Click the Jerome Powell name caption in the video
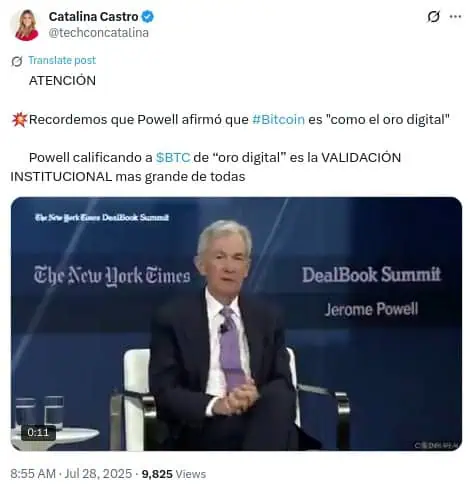474x492 pixels. click(x=371, y=309)
